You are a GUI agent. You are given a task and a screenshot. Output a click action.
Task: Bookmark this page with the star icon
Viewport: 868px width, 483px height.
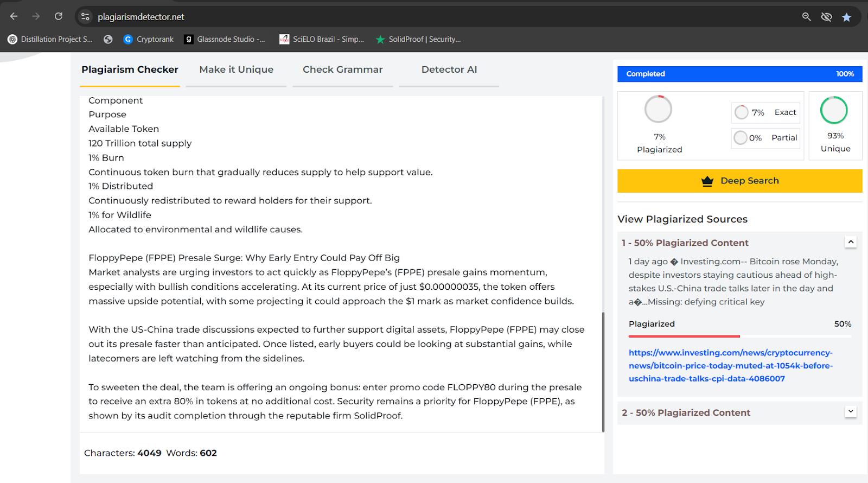pos(846,17)
